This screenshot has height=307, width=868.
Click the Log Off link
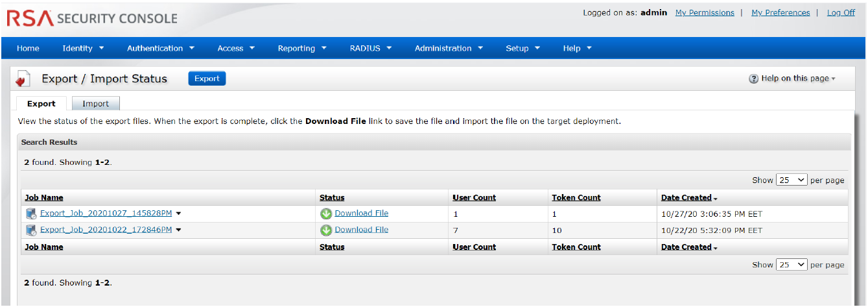841,12
